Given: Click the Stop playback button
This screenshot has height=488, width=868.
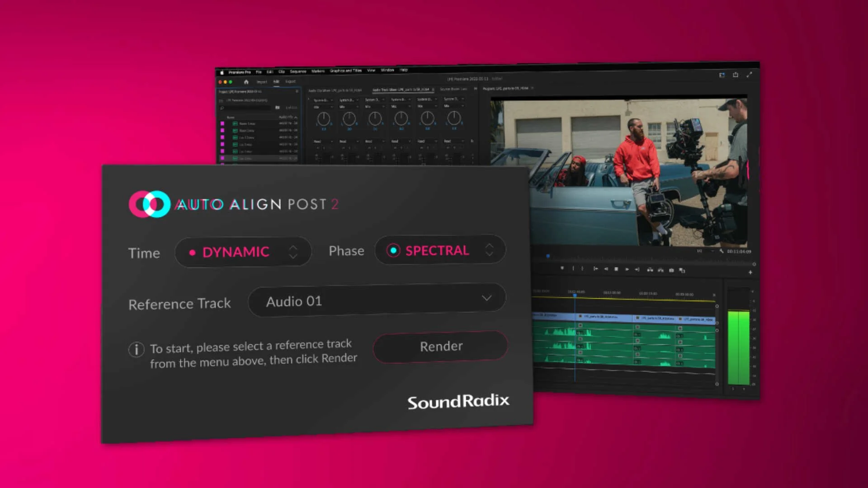Looking at the screenshot, I should [x=616, y=269].
